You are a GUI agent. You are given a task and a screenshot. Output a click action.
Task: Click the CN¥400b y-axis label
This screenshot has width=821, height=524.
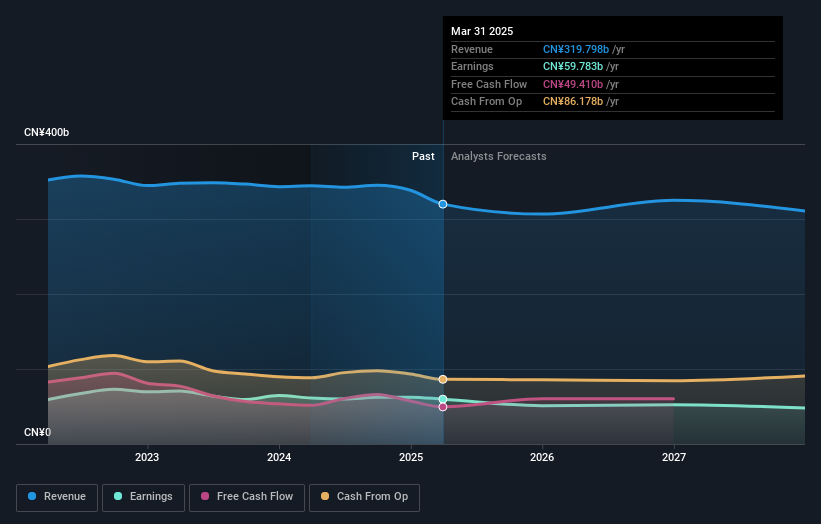tap(47, 132)
